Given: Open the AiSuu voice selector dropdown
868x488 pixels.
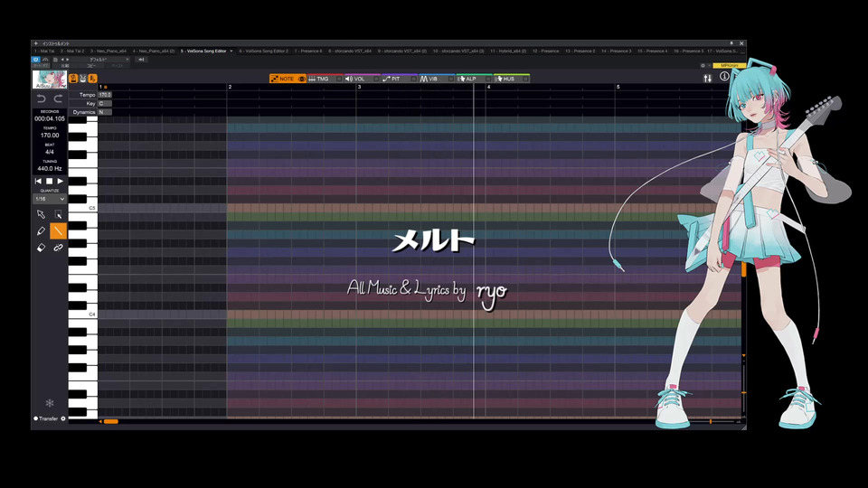Looking at the screenshot, I should pyautogui.click(x=49, y=80).
